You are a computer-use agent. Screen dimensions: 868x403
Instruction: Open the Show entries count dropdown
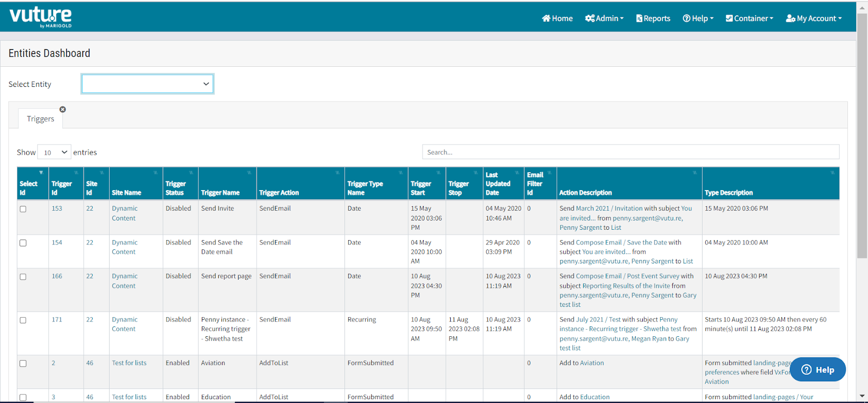pos(55,153)
